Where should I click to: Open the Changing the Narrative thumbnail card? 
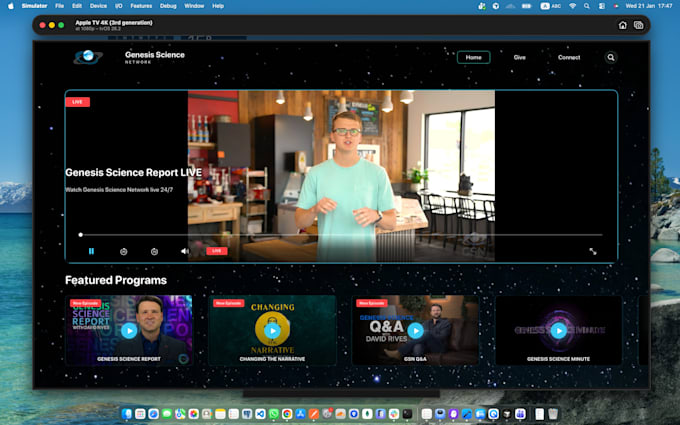coord(272,330)
